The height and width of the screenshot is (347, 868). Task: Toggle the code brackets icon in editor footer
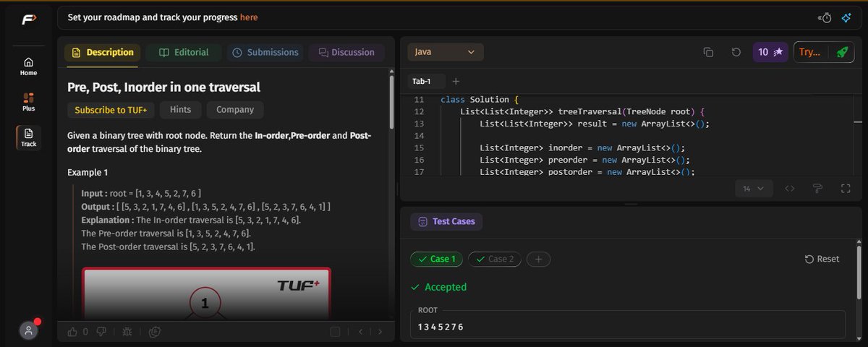click(790, 189)
